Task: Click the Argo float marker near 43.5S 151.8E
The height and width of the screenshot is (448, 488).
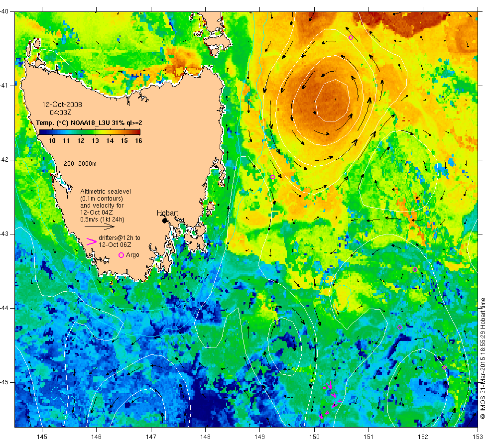Action: (415, 269)
